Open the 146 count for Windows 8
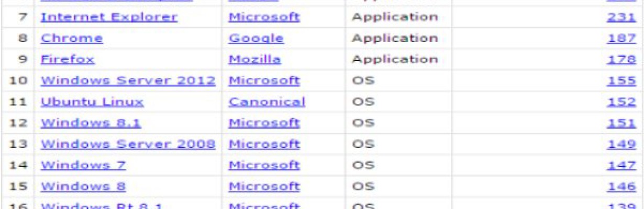 (621, 186)
